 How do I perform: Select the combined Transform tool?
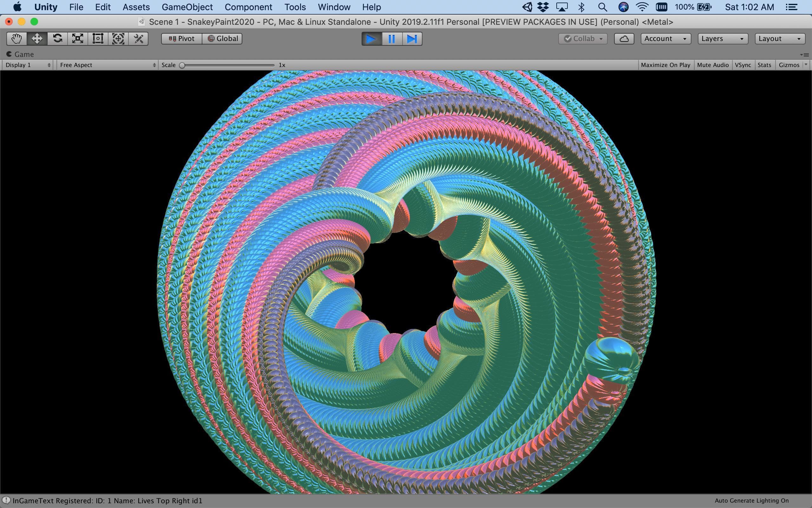click(x=118, y=39)
